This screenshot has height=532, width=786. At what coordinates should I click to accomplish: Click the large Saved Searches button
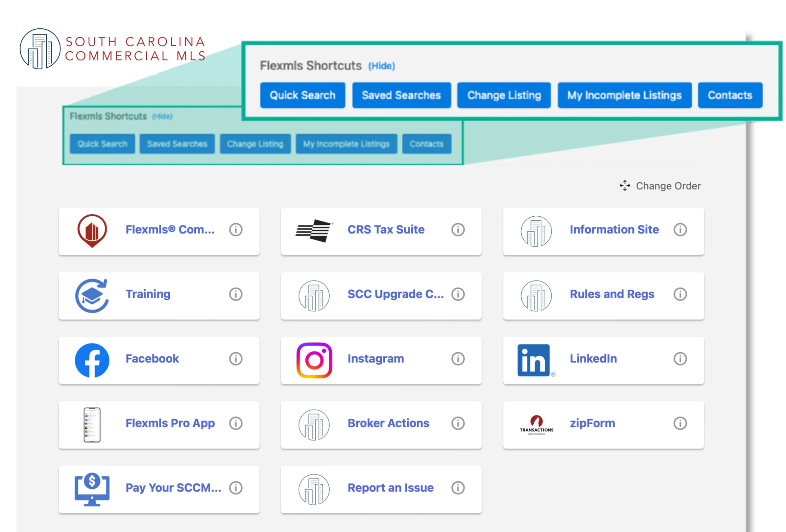pos(401,95)
